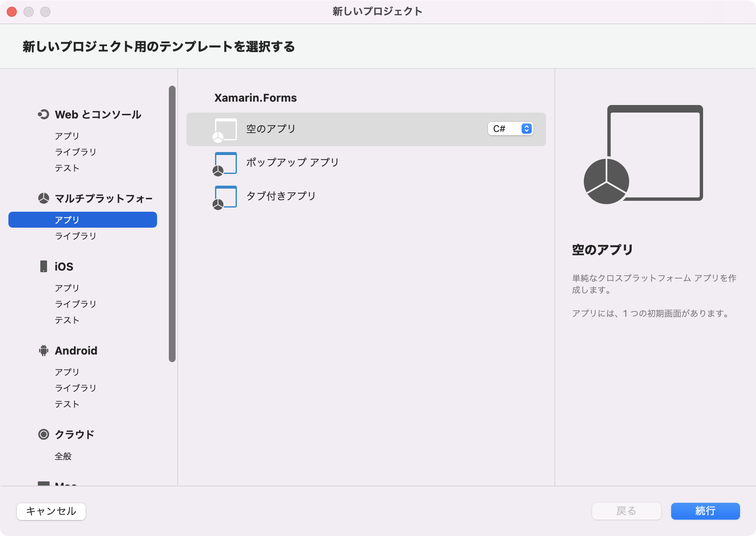Select ライブラリ under マルチプラットフォーム
756x536 pixels.
pyautogui.click(x=75, y=236)
